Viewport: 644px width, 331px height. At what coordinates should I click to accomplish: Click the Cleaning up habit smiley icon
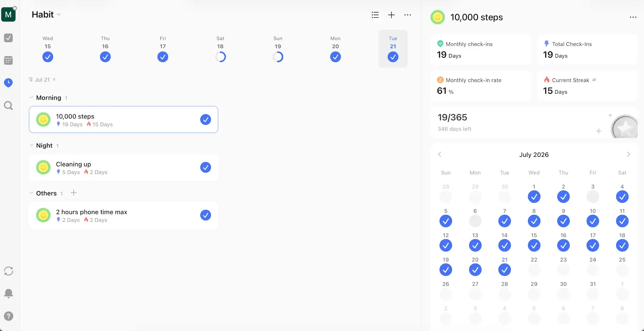[43, 167]
